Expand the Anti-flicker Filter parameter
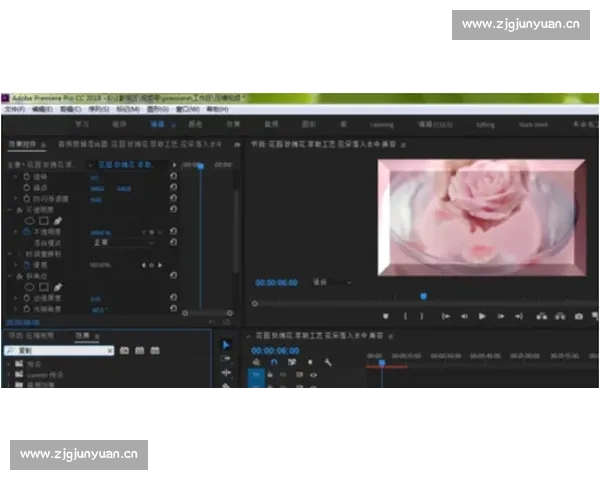Screen dimensions: 600x480 pyautogui.click(x=16, y=199)
